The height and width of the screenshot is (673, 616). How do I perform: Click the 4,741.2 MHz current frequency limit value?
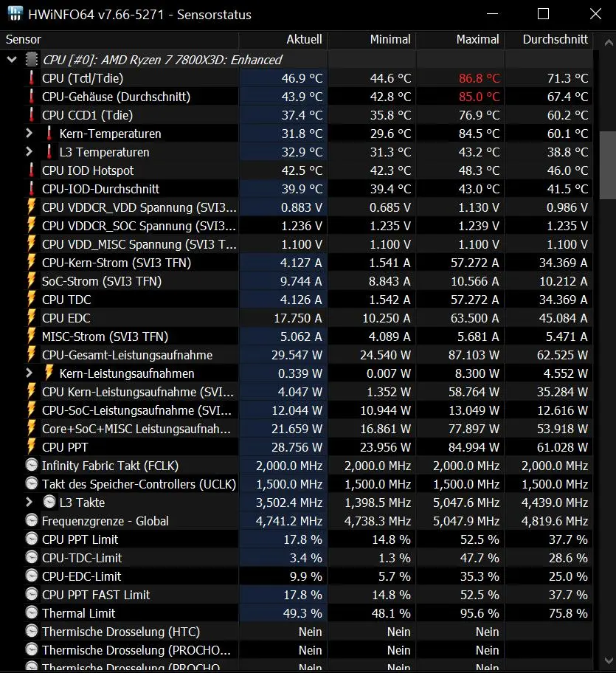coord(289,521)
